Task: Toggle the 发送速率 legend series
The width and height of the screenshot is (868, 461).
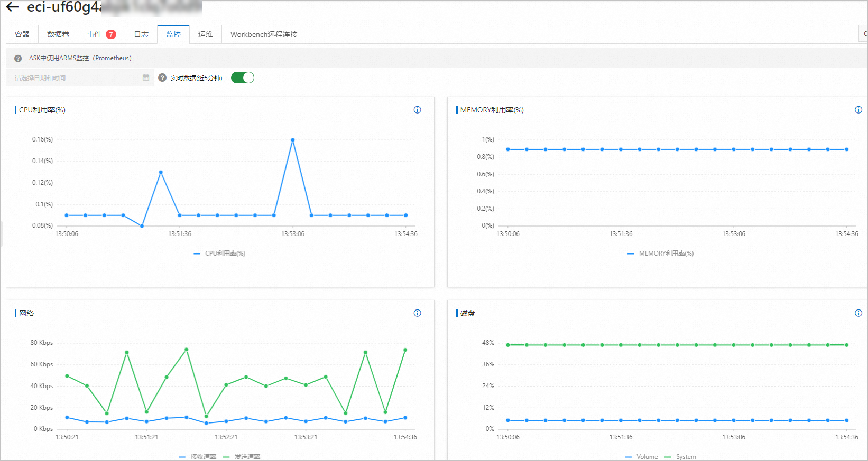Action: click(242, 457)
